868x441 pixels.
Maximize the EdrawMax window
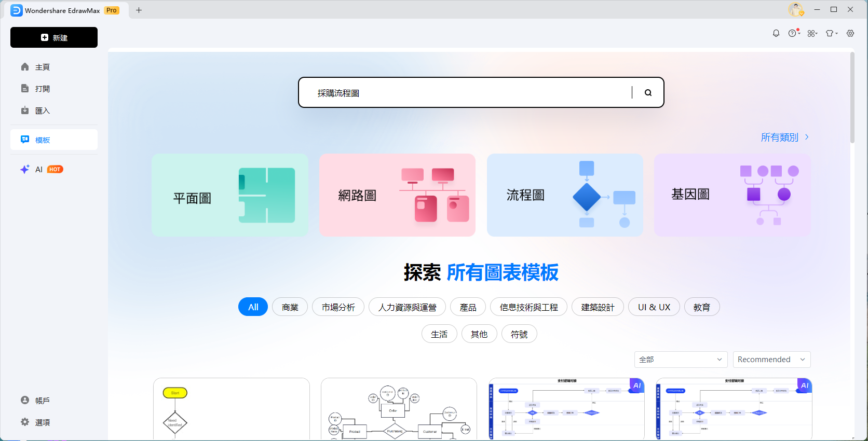point(834,9)
